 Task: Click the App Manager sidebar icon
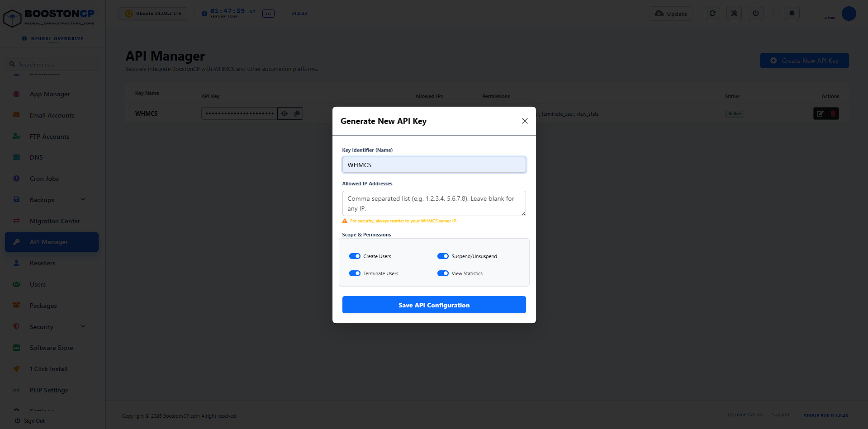[x=16, y=94]
